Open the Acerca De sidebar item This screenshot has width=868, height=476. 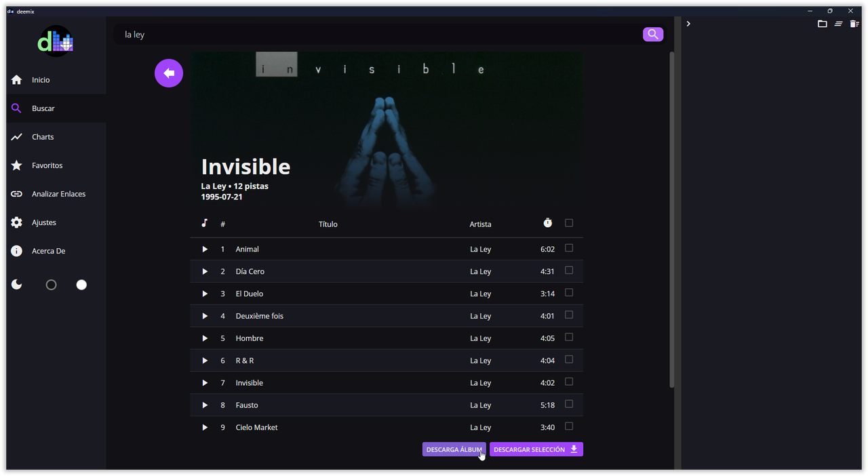click(56, 251)
